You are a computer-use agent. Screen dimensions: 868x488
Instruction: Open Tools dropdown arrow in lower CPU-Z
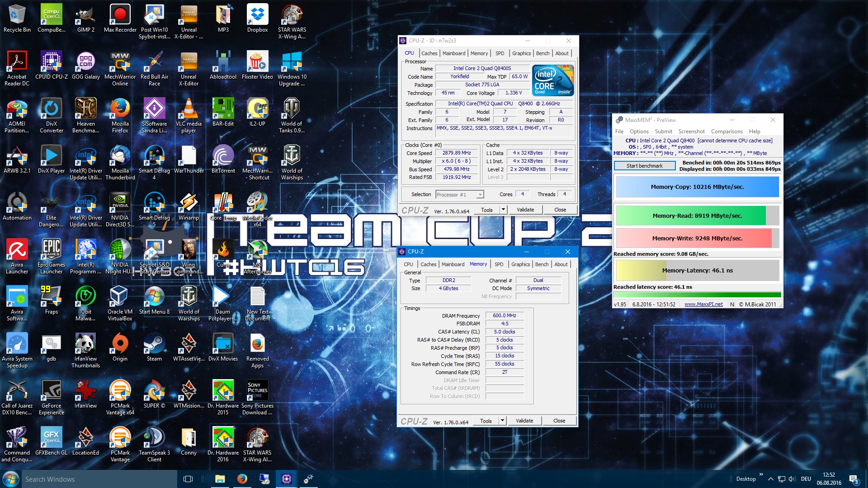coord(502,421)
